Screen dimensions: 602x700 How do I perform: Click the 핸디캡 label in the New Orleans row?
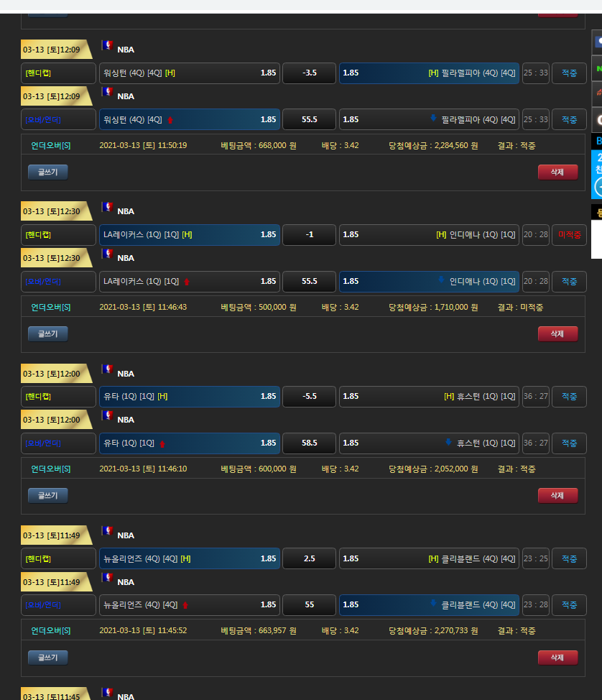(x=38, y=559)
